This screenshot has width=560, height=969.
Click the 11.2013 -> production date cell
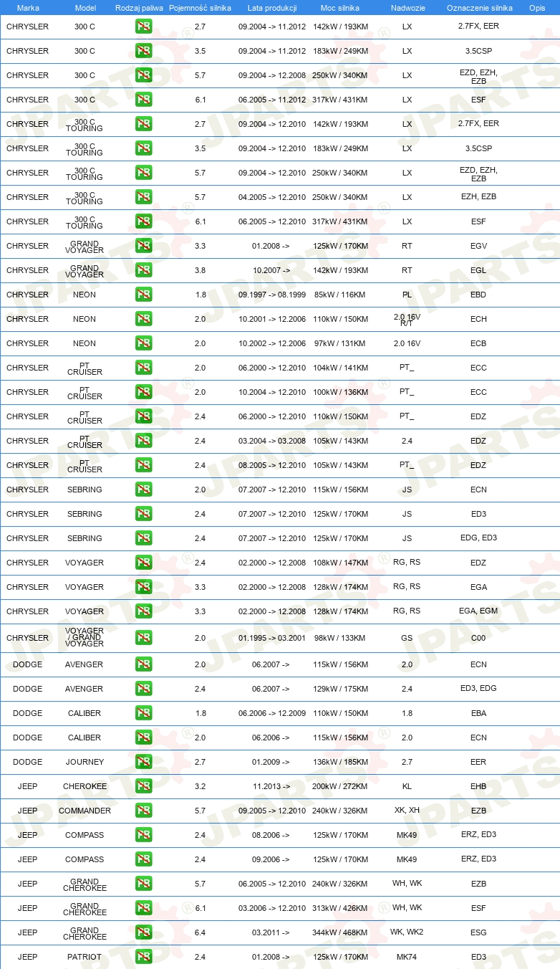click(271, 786)
